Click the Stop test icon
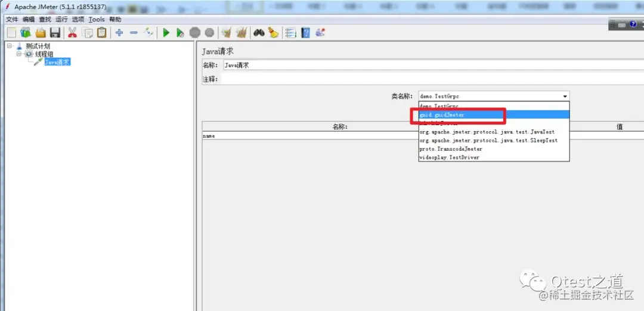Image resolution: width=644 pixels, height=311 pixels. click(194, 32)
